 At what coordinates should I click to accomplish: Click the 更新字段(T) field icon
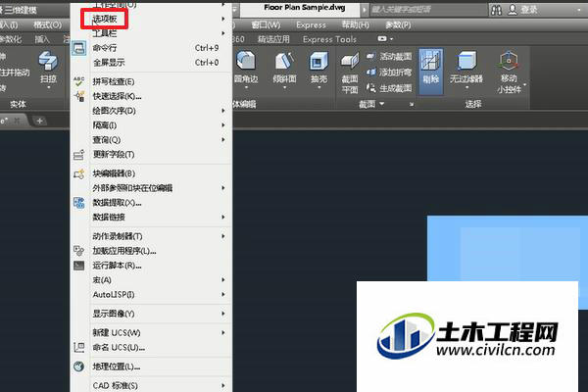pyautogui.click(x=79, y=155)
